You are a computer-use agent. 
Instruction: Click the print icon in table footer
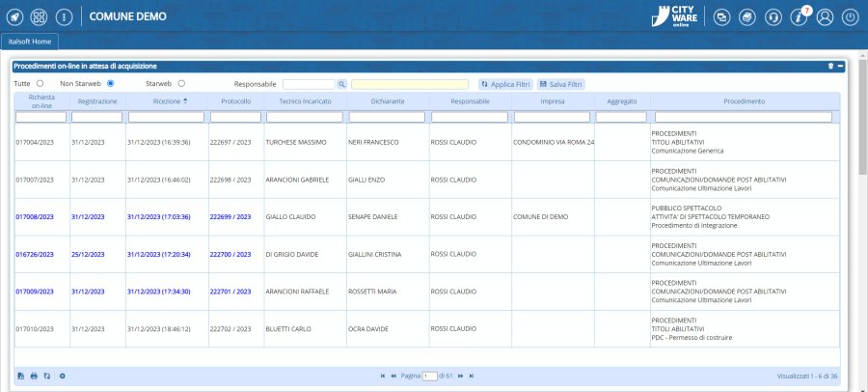tap(34, 376)
